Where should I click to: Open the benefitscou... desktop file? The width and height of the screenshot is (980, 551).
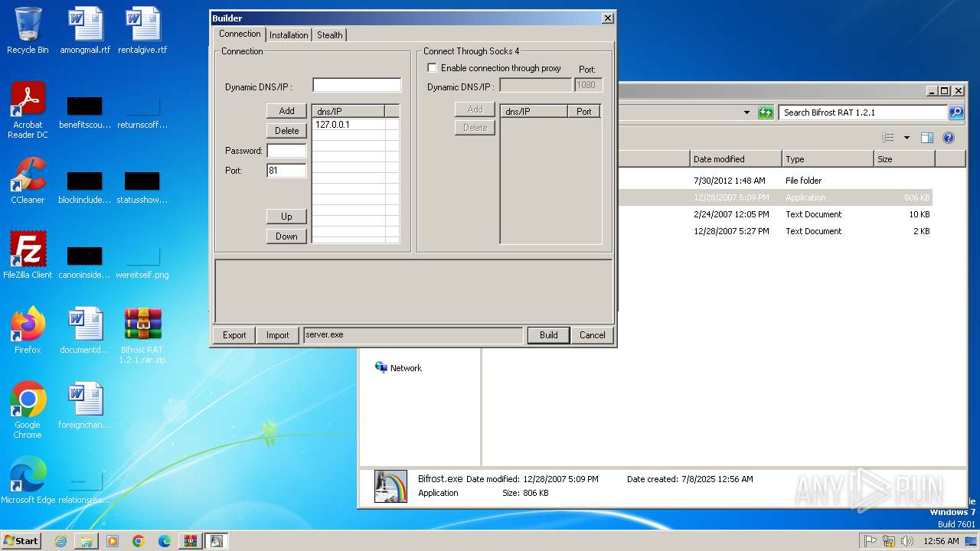tap(85, 111)
